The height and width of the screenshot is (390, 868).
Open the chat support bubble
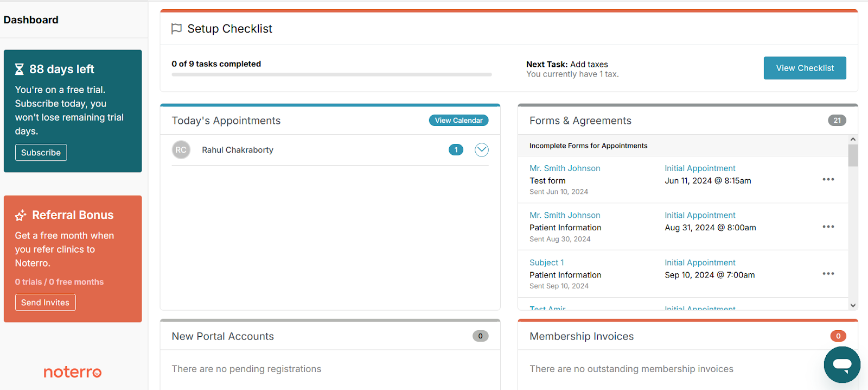[841, 364]
